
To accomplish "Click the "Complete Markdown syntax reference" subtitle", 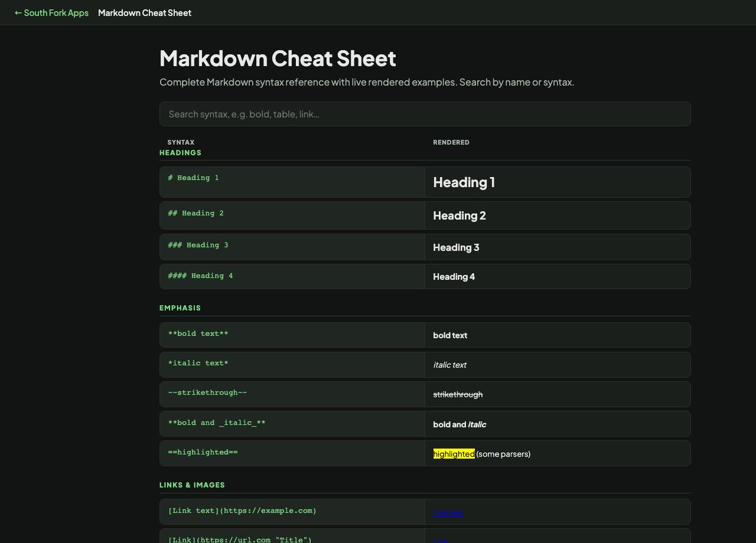I will coord(367,82).
